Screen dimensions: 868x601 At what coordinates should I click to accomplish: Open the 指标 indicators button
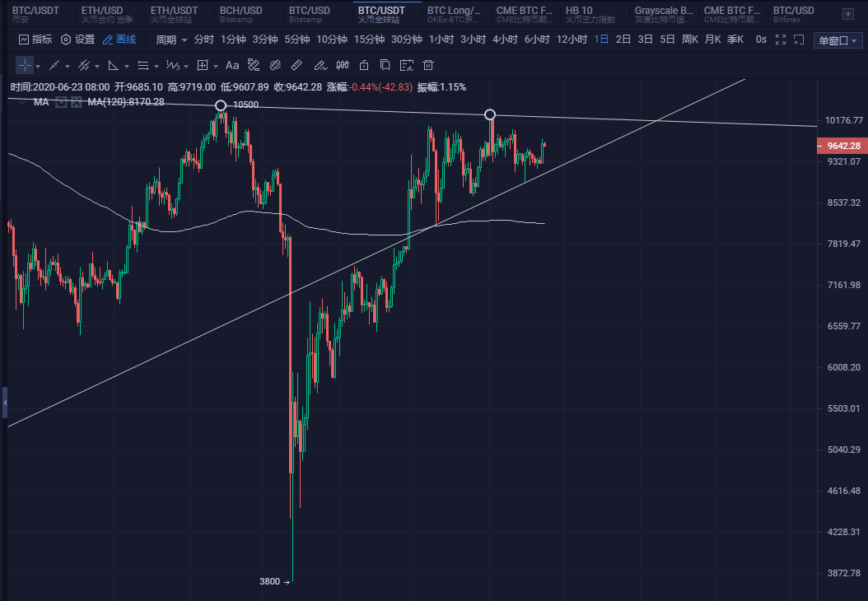(35, 40)
